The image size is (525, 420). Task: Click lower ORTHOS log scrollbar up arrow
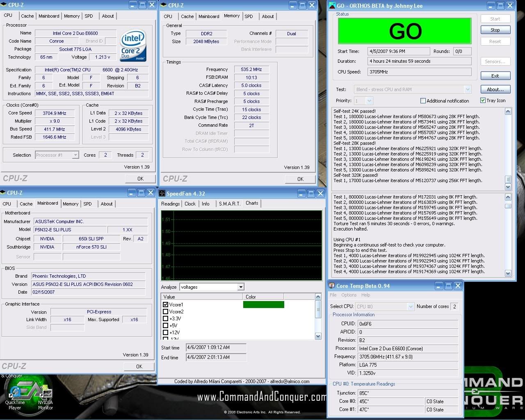[x=508, y=197]
